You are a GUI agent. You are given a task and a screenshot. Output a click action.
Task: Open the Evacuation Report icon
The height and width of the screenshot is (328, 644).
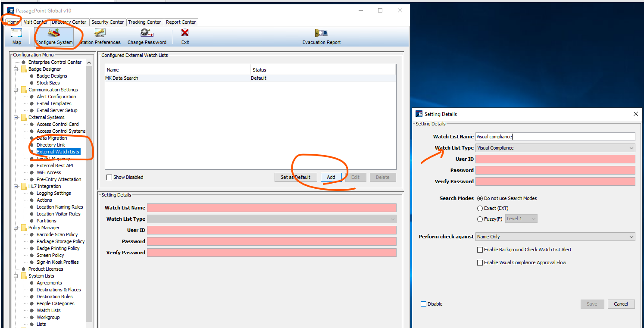click(322, 33)
